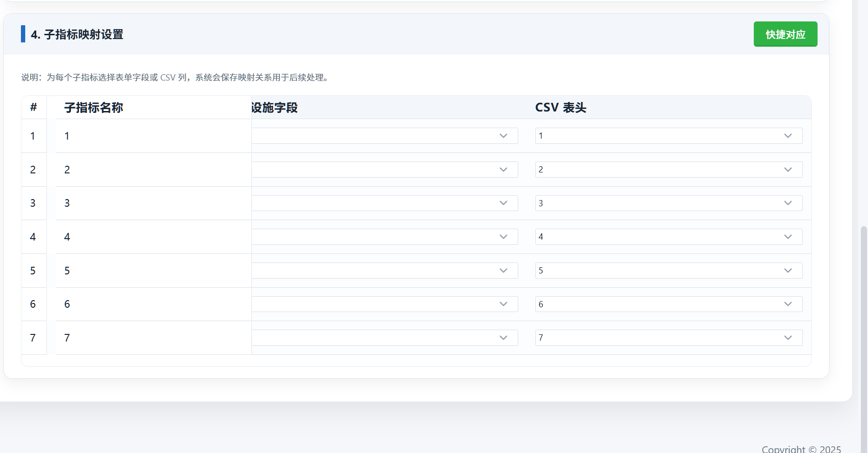Expand CSV 表头 dropdown showing 5

669,271
